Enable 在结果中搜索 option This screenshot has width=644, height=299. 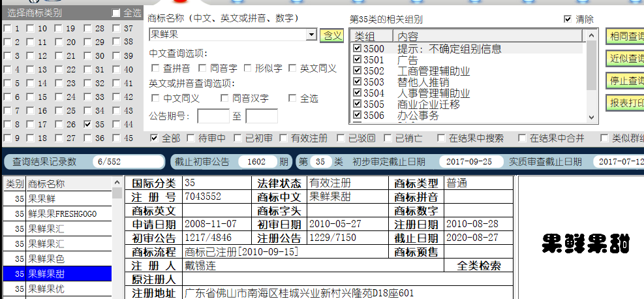(x=441, y=138)
